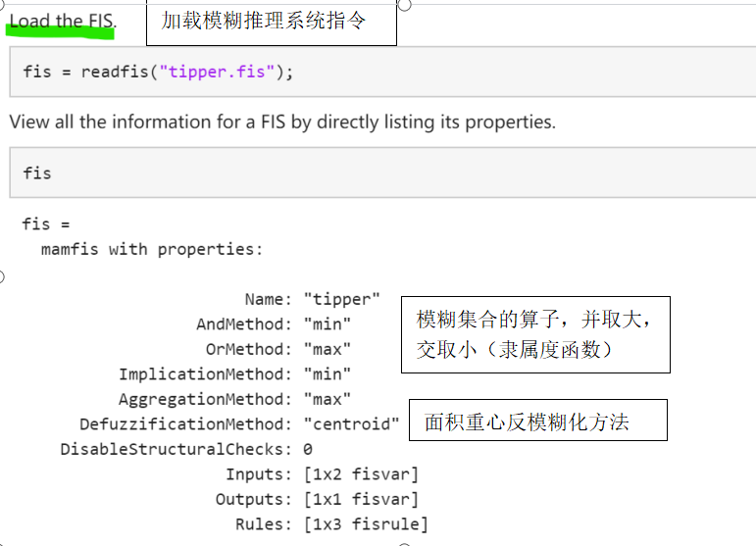Click the readfis("tipper.fis") code block
This screenshot has width=756, height=546.
pyautogui.click(x=382, y=72)
